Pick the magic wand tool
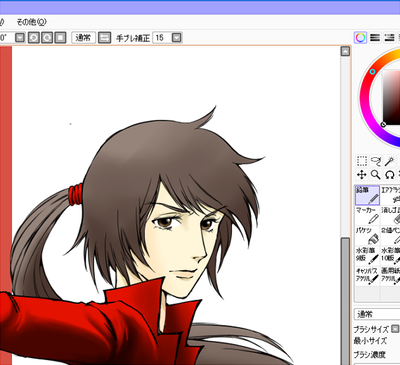The height and width of the screenshot is (365, 400). tap(390, 161)
